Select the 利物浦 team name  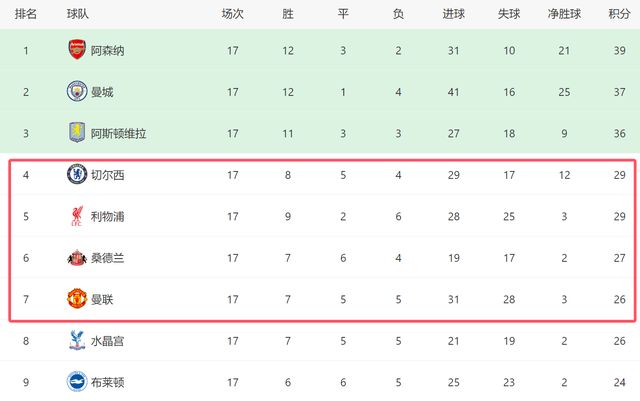(107, 216)
